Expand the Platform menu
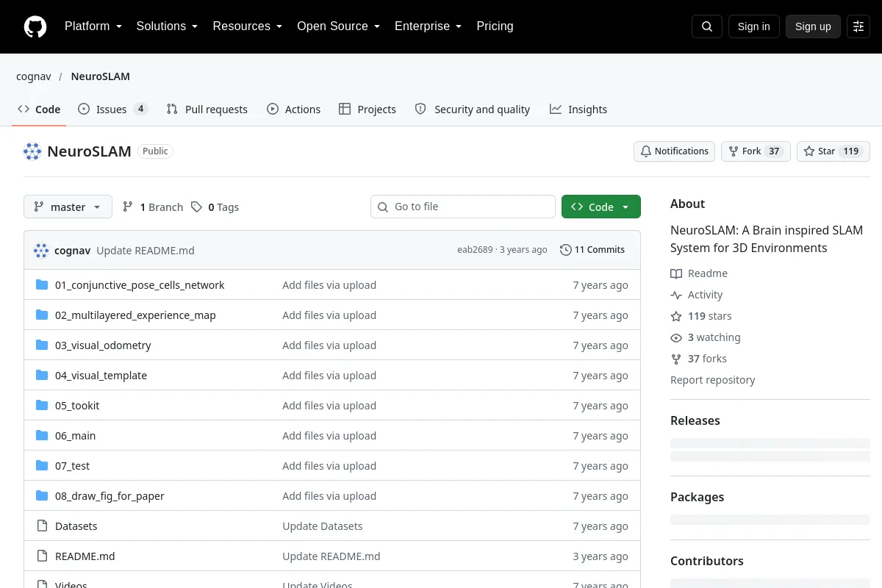 click(93, 26)
